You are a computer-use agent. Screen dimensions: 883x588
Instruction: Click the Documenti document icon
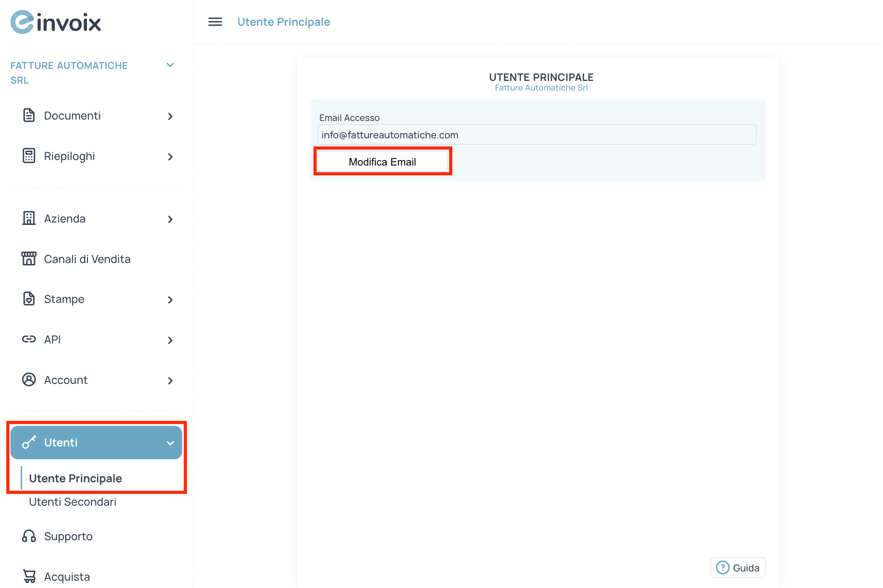coord(29,115)
